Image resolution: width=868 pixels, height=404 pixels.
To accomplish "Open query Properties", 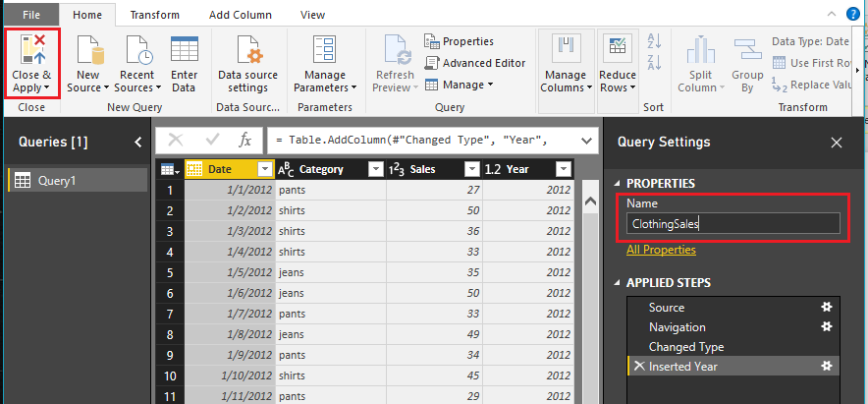I will pos(459,41).
